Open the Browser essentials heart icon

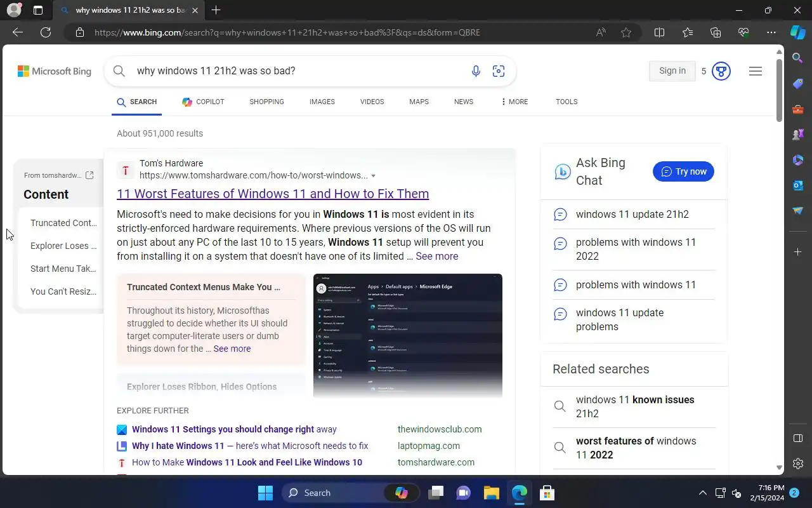(x=743, y=32)
